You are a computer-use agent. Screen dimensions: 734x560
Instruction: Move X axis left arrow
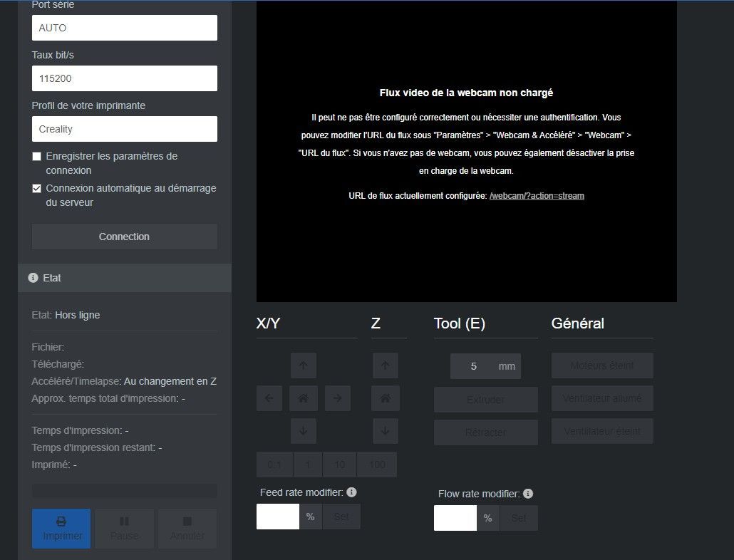pos(269,398)
